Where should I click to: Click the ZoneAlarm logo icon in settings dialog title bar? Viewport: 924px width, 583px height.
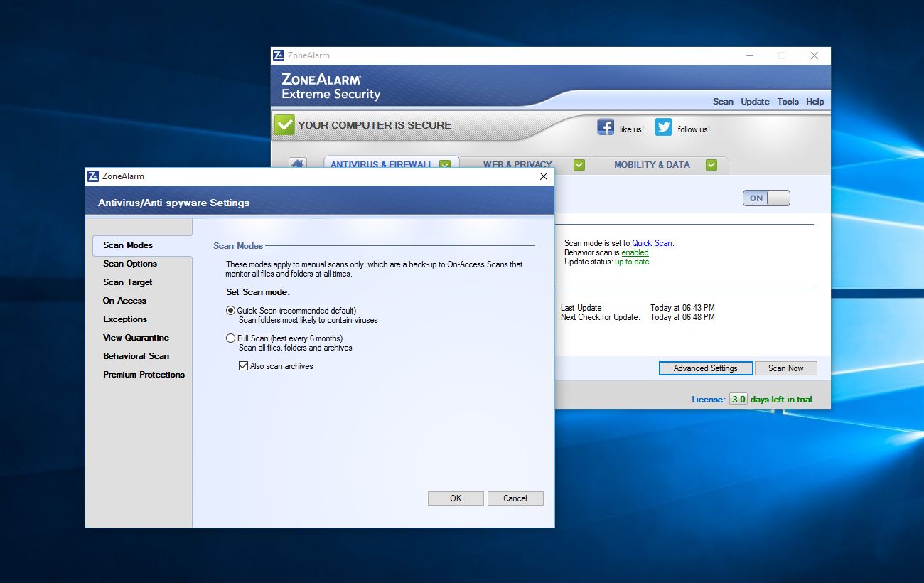tap(92, 176)
